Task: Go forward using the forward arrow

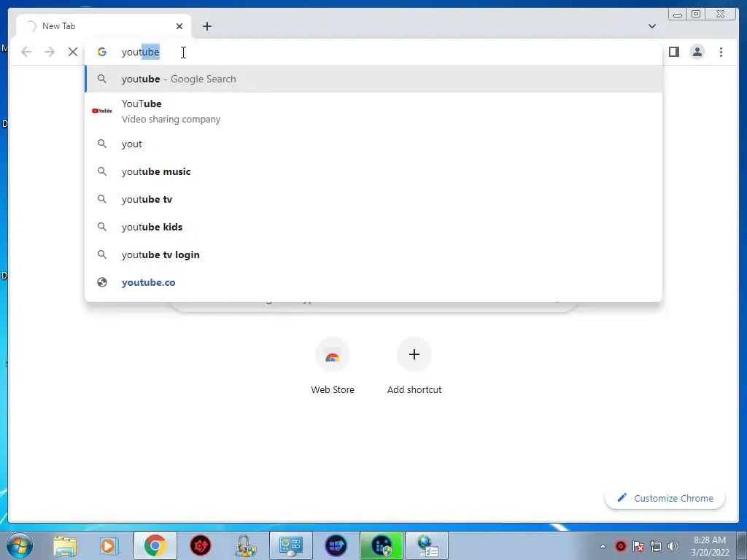Action: [x=50, y=52]
